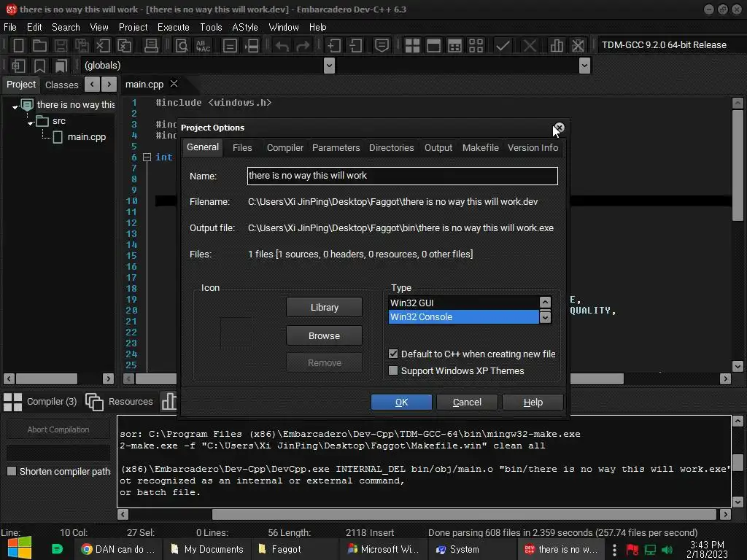This screenshot has height=560, width=747.
Task: Click the Compile and Run icon
Action: click(x=455, y=46)
